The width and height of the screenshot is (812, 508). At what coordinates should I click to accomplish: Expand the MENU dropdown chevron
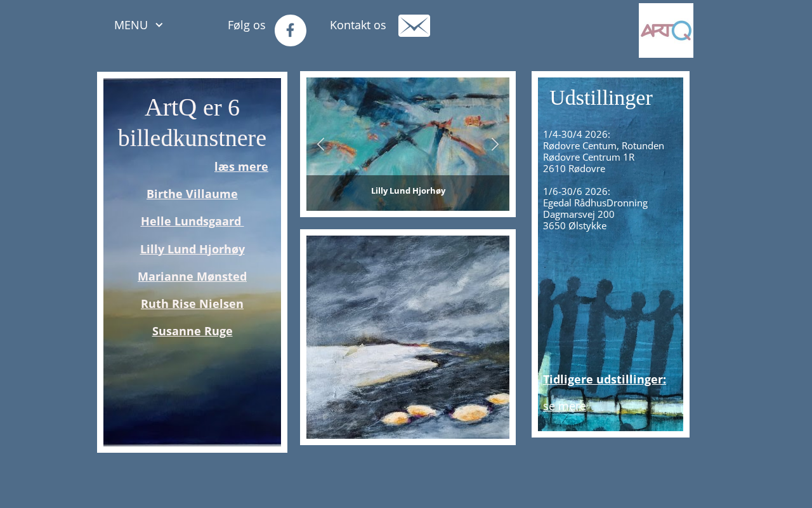[159, 25]
